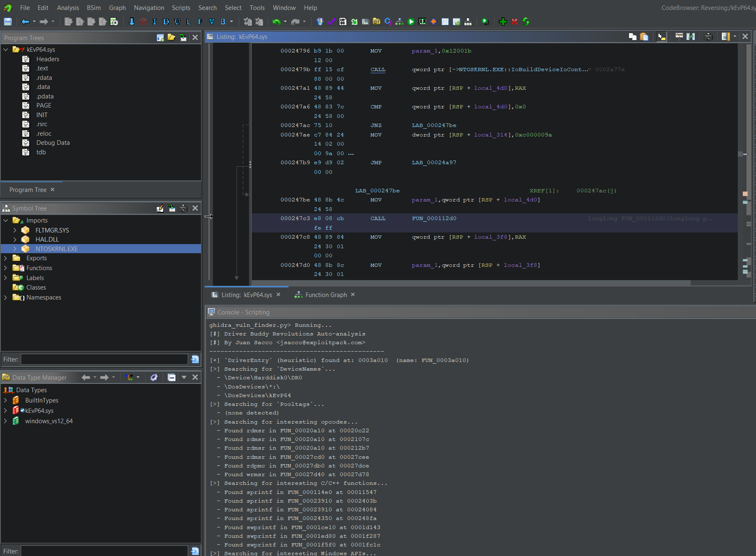The width and height of the screenshot is (756, 556).
Task: Open the Analysis menu
Action: (68, 8)
